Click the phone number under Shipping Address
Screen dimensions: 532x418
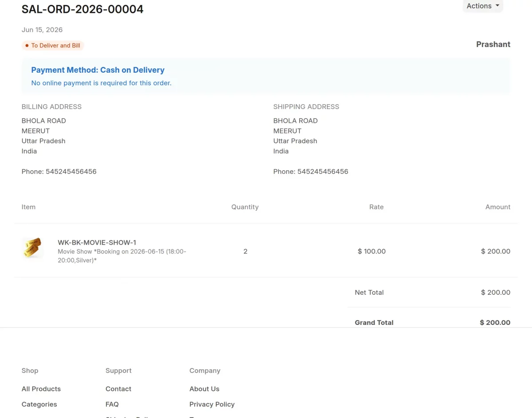311,172
